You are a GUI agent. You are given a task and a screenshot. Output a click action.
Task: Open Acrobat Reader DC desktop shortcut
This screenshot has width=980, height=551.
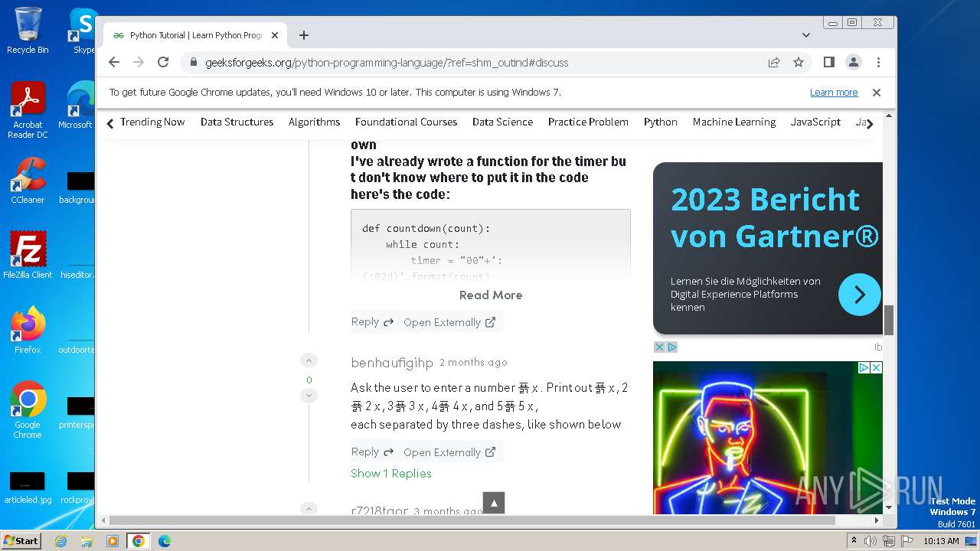pos(28,110)
